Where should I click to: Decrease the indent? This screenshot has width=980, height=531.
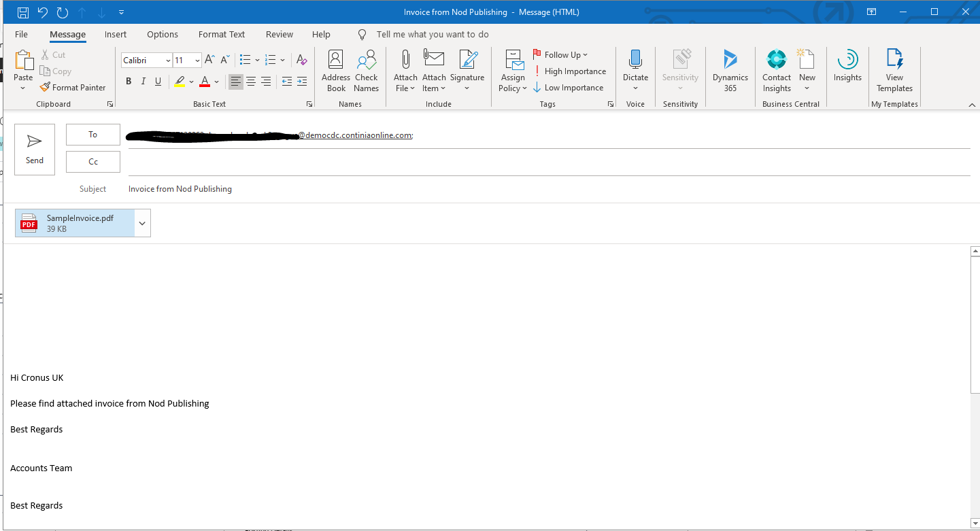point(287,82)
